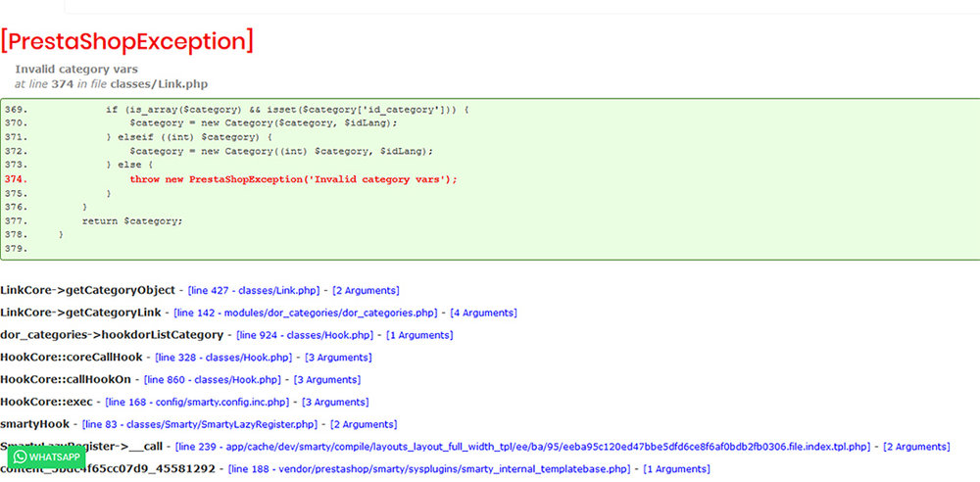
Task: Click the red throw statement on line 374
Action: tap(294, 179)
